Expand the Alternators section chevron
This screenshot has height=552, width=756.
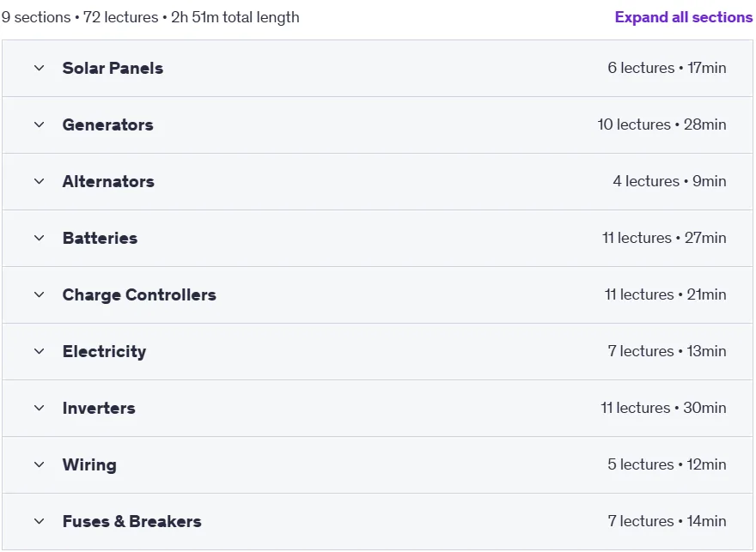[39, 182]
